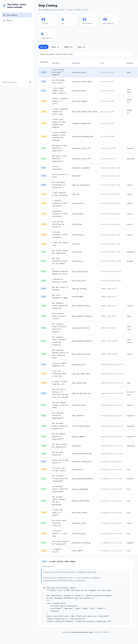Select the step_receipt_docstring row
The width and height of the screenshot is (138, 644).
(x=88, y=453)
